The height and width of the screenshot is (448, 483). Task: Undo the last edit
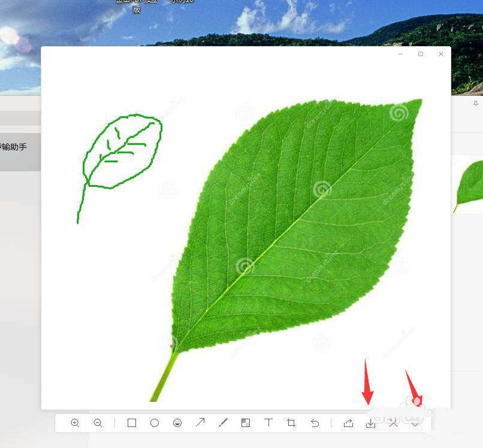(315, 423)
